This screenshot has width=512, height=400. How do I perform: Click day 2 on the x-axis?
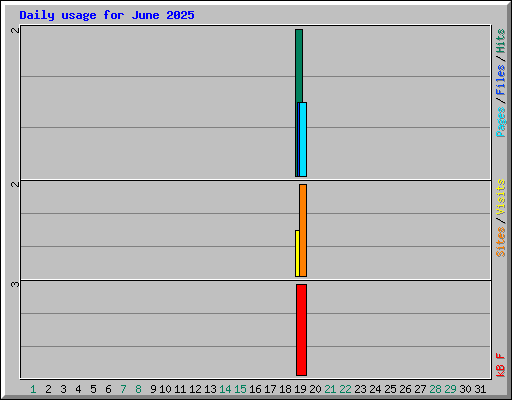[48, 389]
